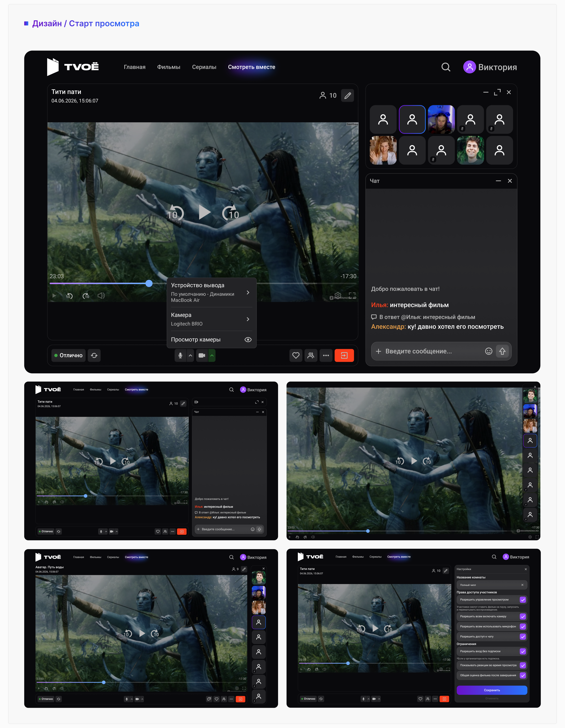This screenshot has width=565, height=728.
Task: Click the Отлично connection status in the top mockup
Action: tap(69, 355)
